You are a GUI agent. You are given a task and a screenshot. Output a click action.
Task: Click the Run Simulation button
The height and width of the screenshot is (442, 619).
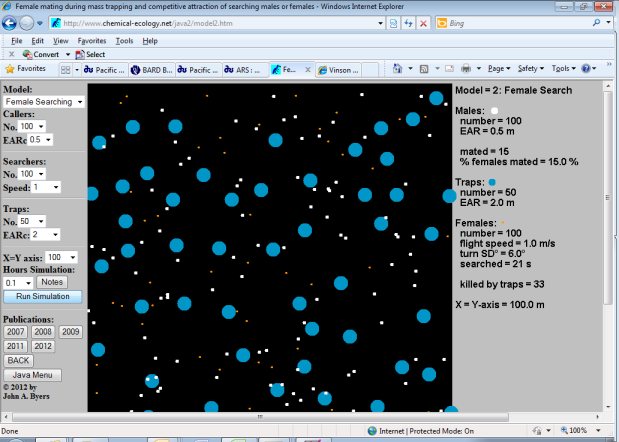(x=43, y=296)
